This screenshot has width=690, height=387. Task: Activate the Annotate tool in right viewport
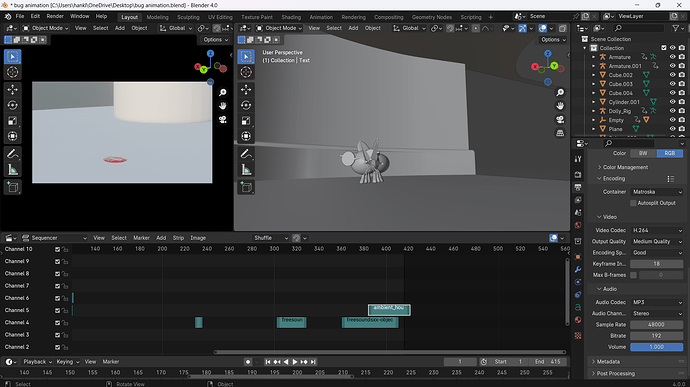(246, 154)
